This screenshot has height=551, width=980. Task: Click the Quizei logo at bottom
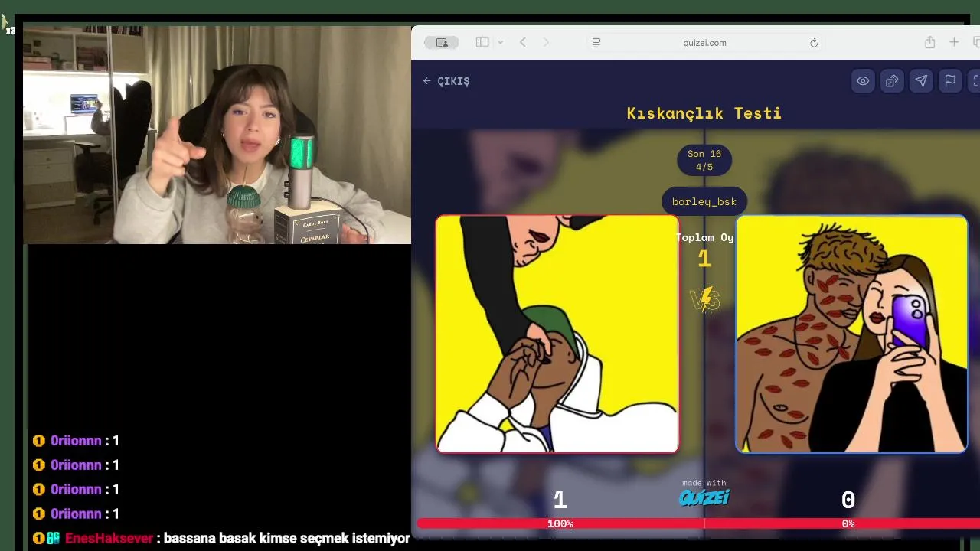coord(704,497)
